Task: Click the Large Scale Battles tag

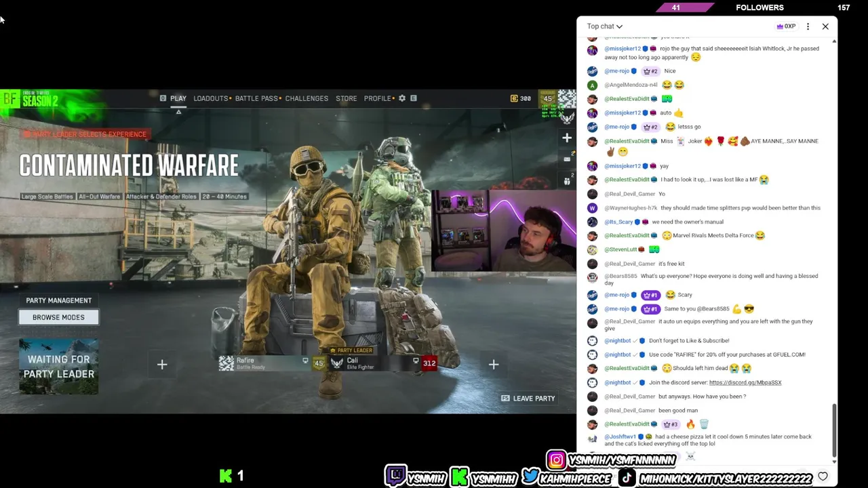Action: point(47,197)
